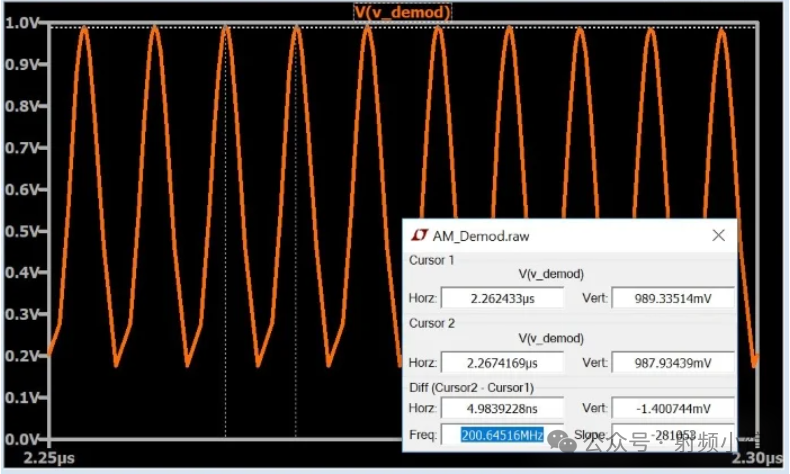Image resolution: width=790 pixels, height=474 pixels.
Task: Click the 0.0V label on vertical axis
Action: pyautogui.click(x=22, y=439)
